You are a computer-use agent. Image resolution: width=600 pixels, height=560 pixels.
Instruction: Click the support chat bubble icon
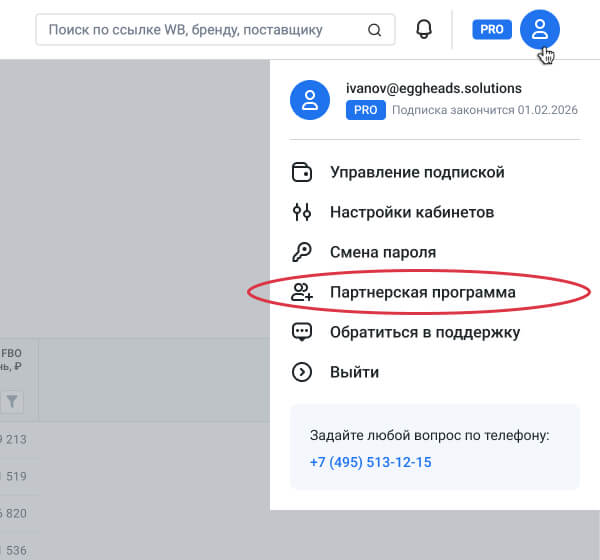pyautogui.click(x=301, y=332)
